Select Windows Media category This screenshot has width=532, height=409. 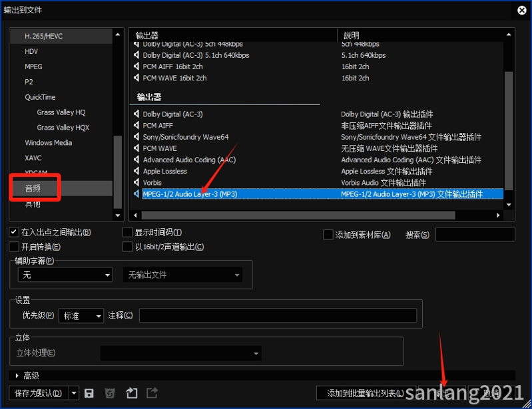pos(61,143)
